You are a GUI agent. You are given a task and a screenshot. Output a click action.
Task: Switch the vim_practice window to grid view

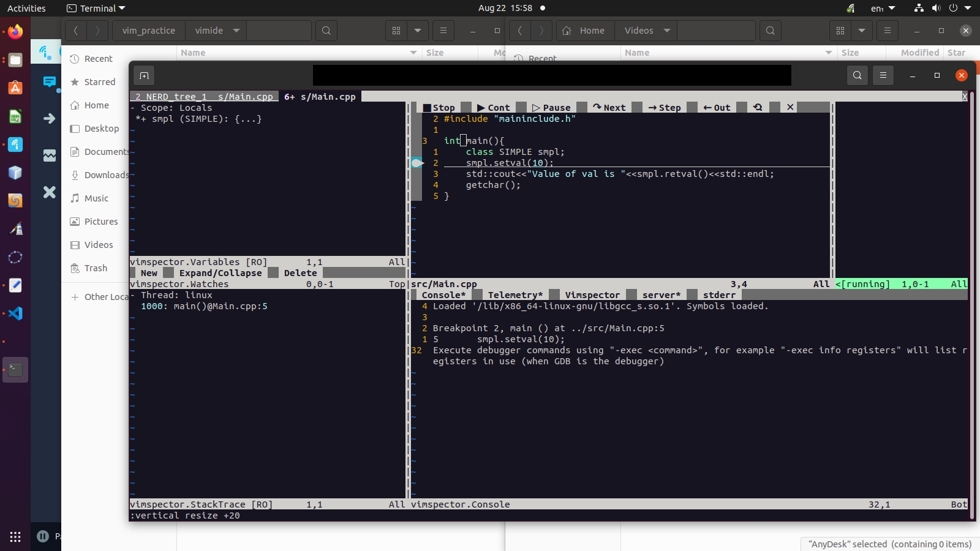[396, 30]
